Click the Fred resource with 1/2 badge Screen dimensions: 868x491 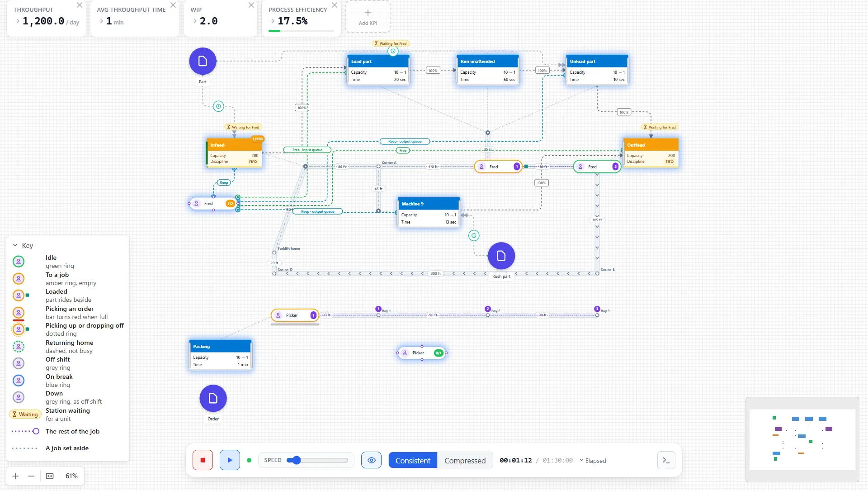pyautogui.click(x=213, y=204)
